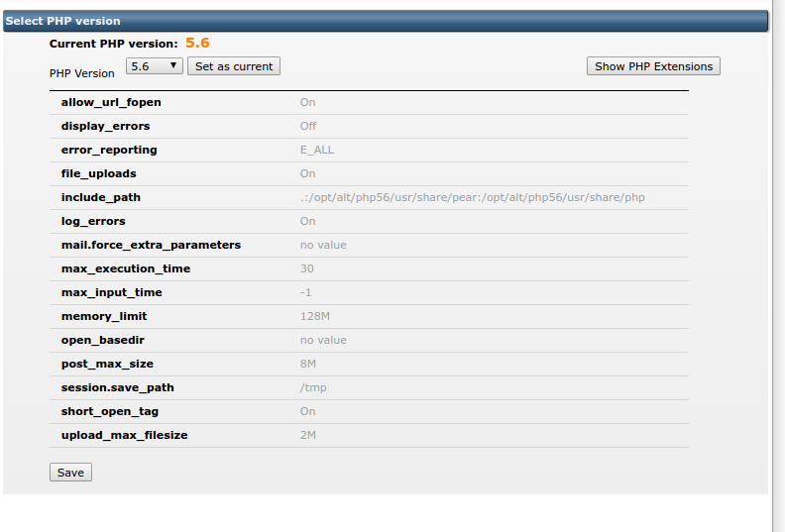Change the short_open_tag On value
Image resolution: width=785 pixels, height=532 pixels.
click(x=308, y=411)
